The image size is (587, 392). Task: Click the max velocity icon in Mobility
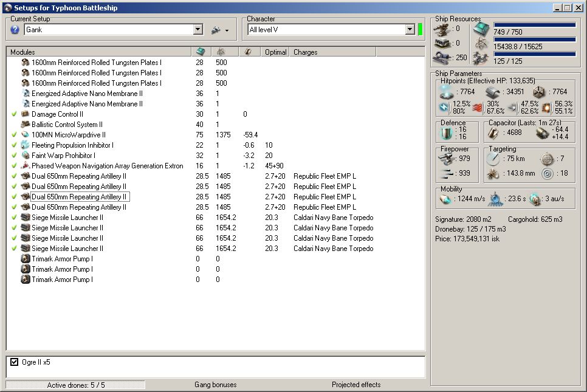pos(445,199)
